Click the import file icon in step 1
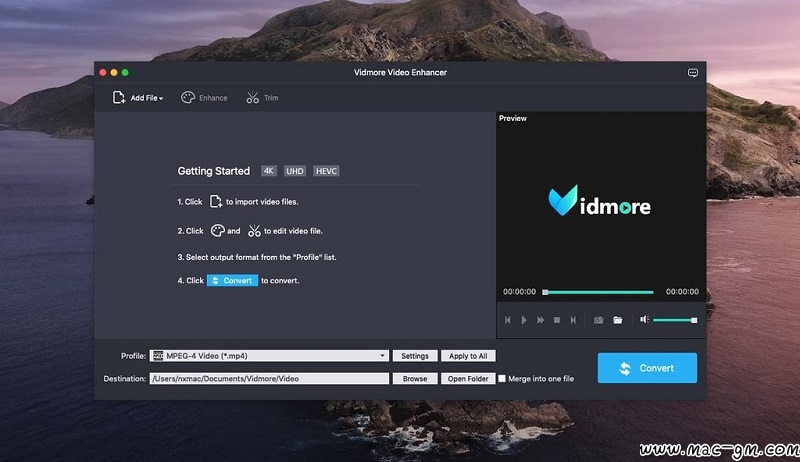Screen dimensions: 800x462 pos(216,201)
